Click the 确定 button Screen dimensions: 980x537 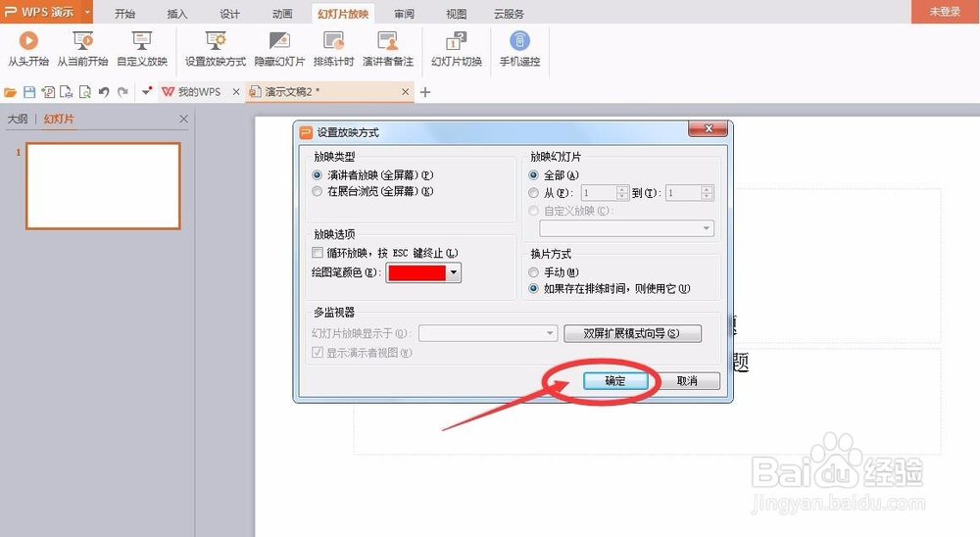pyautogui.click(x=615, y=381)
